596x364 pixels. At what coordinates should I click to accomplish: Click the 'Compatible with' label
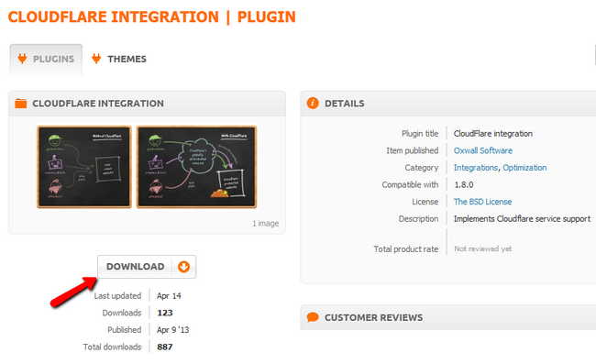[x=410, y=184]
